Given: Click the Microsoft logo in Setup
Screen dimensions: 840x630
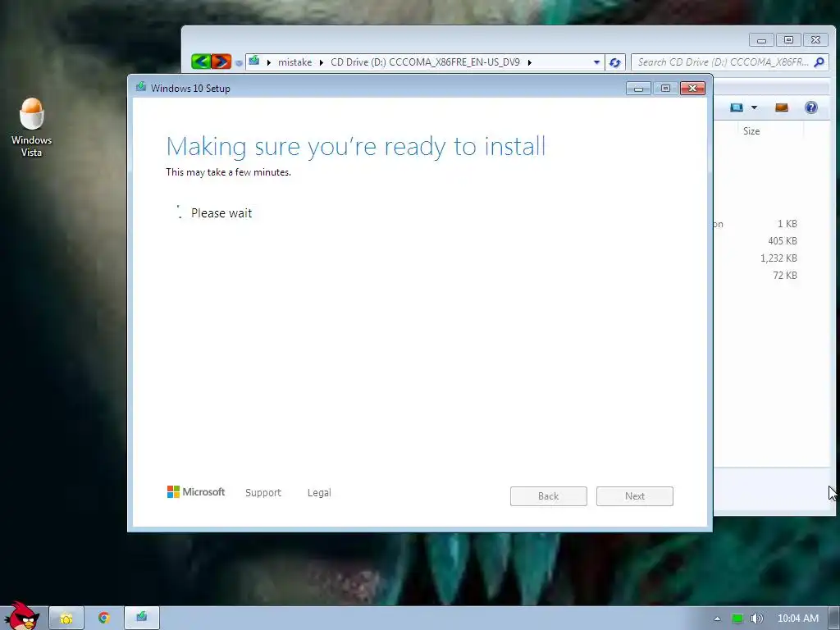Looking at the screenshot, I should (x=196, y=492).
